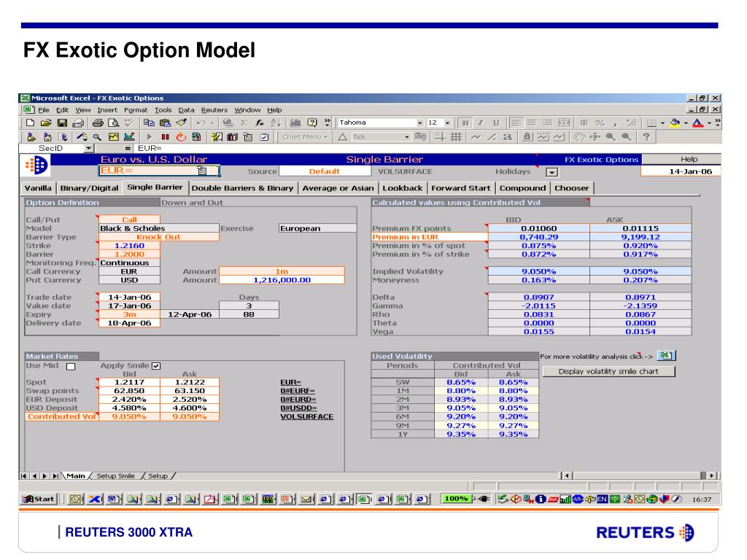747x560 pixels.
Task: Open the Chart Menu dropdown
Action: [305, 137]
